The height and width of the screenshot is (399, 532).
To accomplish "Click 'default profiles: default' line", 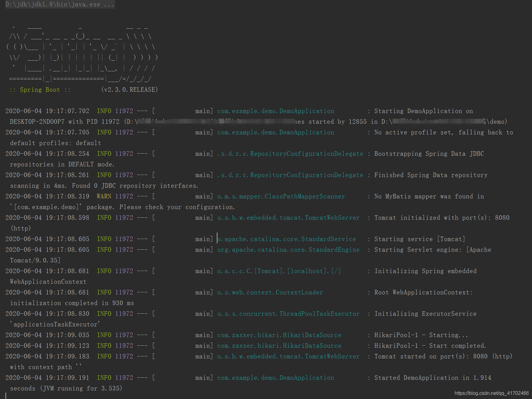I will pos(55,143).
